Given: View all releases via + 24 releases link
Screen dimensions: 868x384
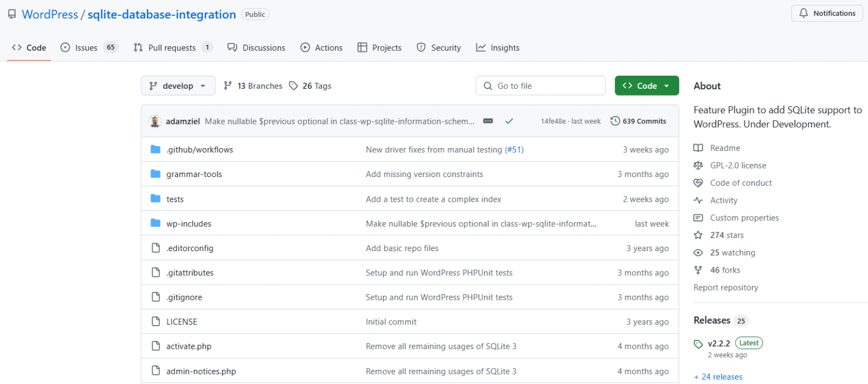Looking at the screenshot, I should click(x=718, y=376).
